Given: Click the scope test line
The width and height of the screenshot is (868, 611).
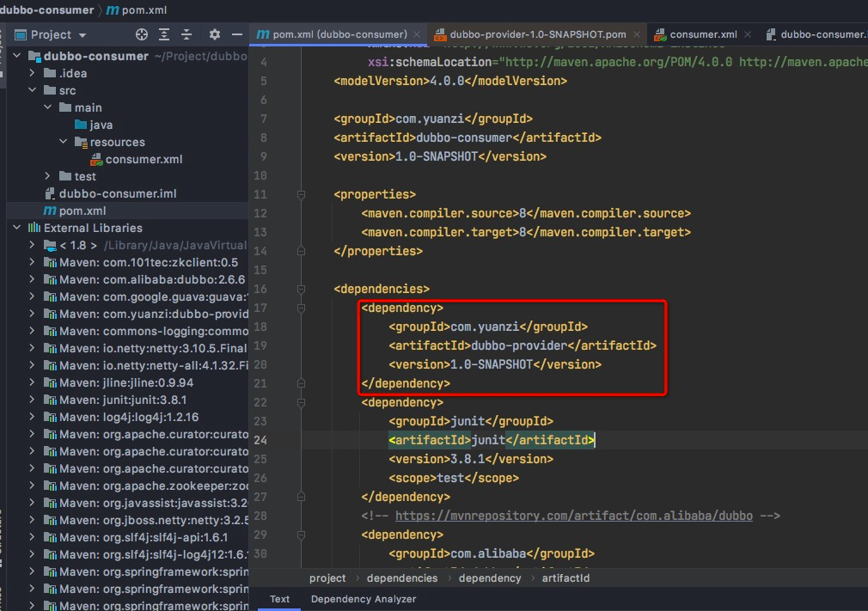Looking at the screenshot, I should click(x=454, y=478).
